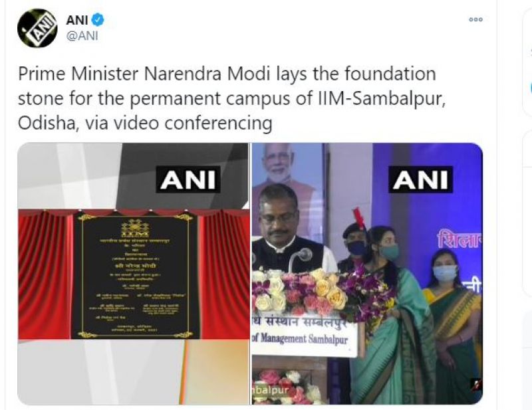
Task: Click the red Hindi text on the purple backdrop
Action: [460, 240]
